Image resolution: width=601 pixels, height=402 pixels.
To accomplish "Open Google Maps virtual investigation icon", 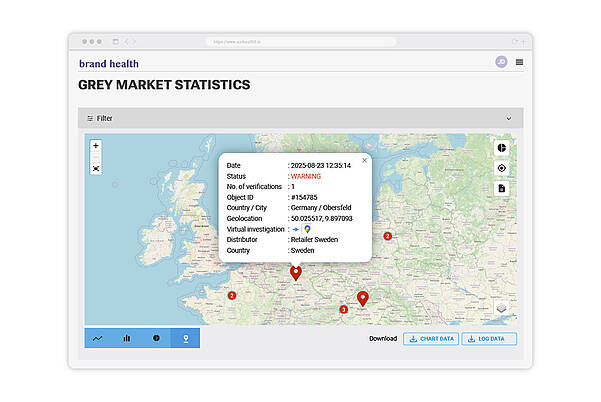I will tap(308, 229).
